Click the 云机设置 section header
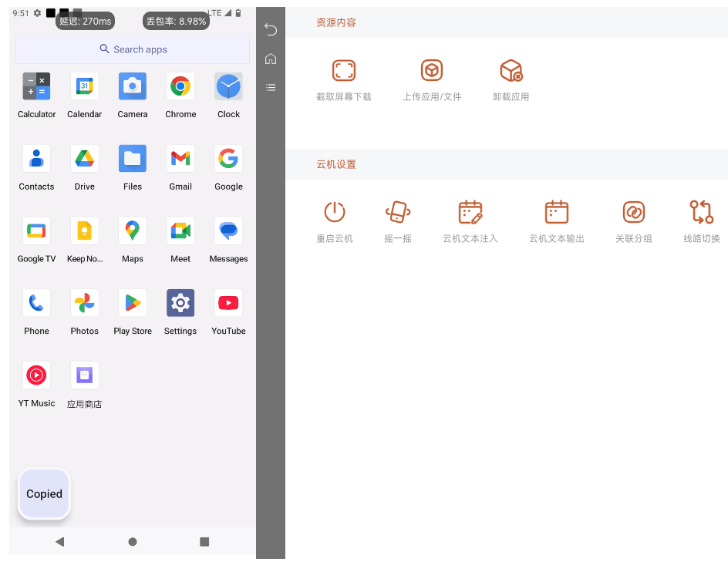 point(336,164)
